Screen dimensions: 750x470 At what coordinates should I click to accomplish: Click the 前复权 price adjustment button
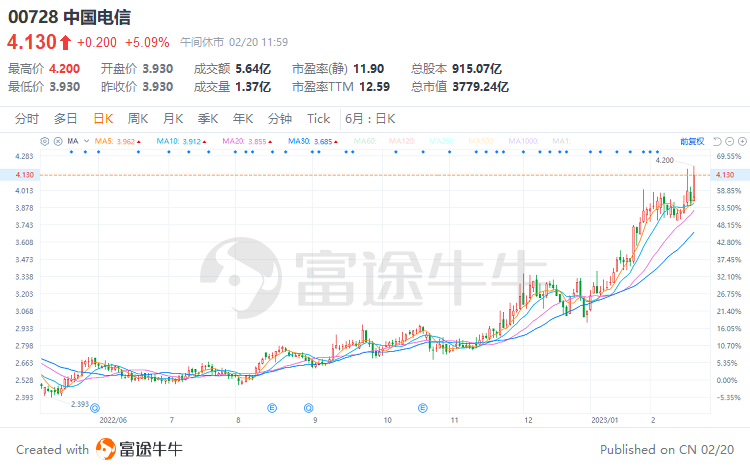point(692,142)
